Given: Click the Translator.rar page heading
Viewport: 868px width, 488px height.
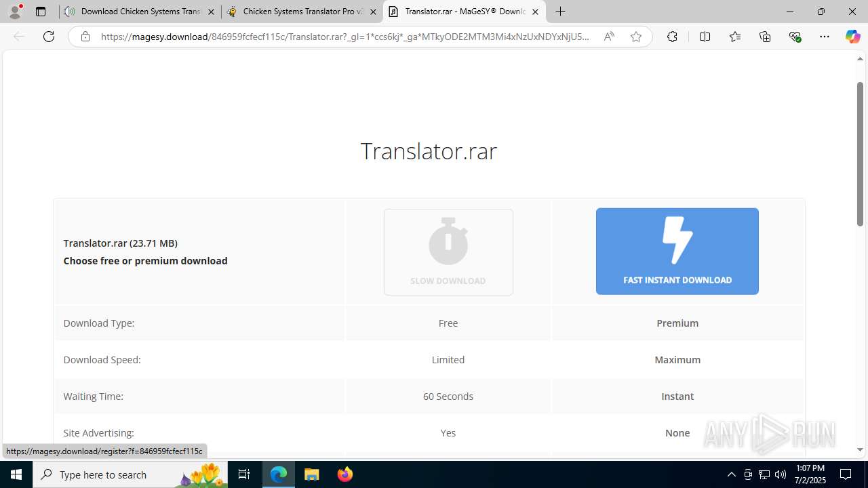Looking at the screenshot, I should coord(429,150).
